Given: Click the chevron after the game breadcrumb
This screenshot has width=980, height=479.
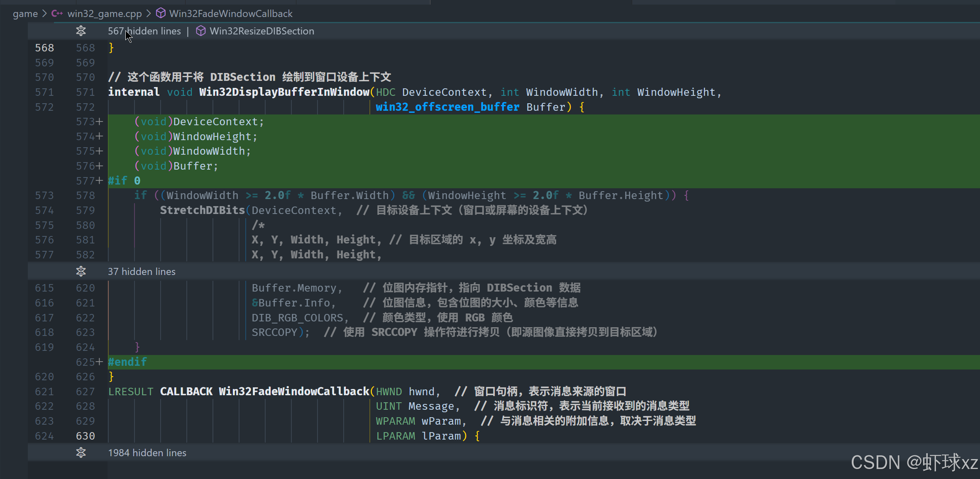Looking at the screenshot, I should tap(44, 14).
